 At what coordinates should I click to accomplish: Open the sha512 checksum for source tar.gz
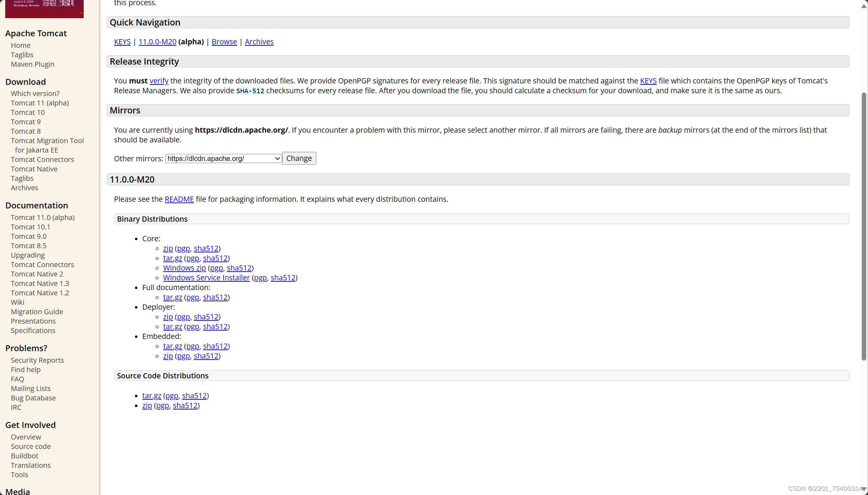(194, 396)
